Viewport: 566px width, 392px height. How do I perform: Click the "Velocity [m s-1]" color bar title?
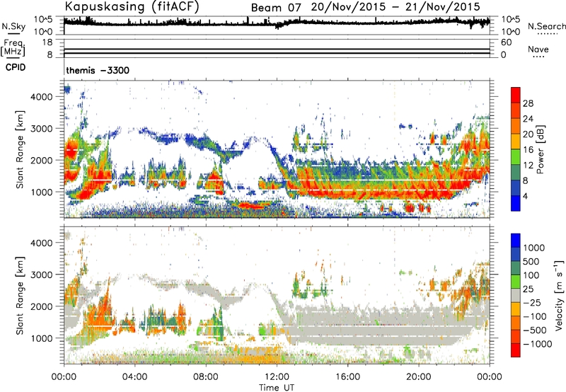click(559, 295)
